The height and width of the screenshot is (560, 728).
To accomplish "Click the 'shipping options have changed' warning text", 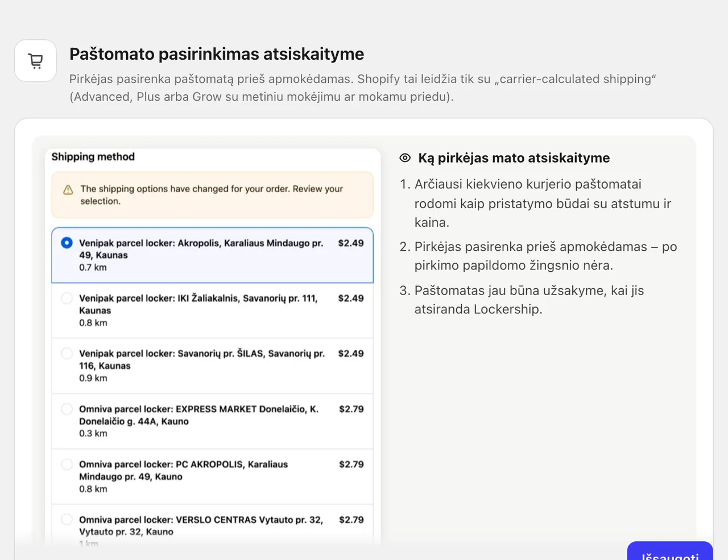I will pyautogui.click(x=212, y=195).
